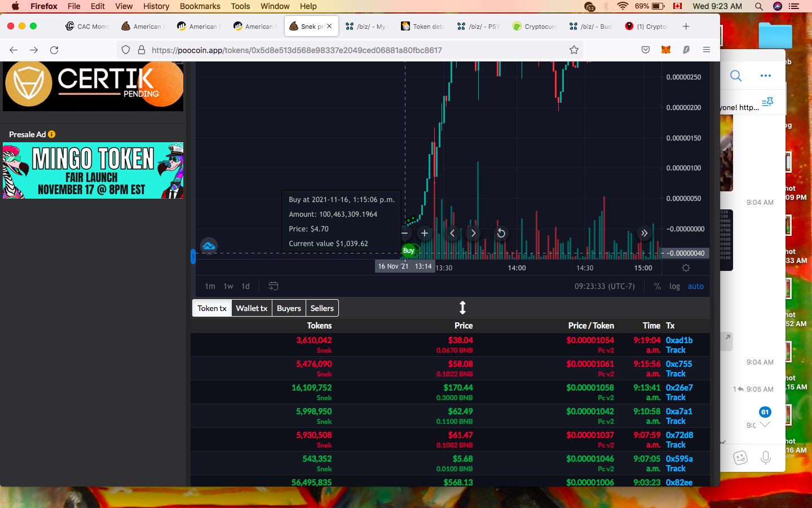Click the chart resize handle double arrow

click(x=462, y=308)
